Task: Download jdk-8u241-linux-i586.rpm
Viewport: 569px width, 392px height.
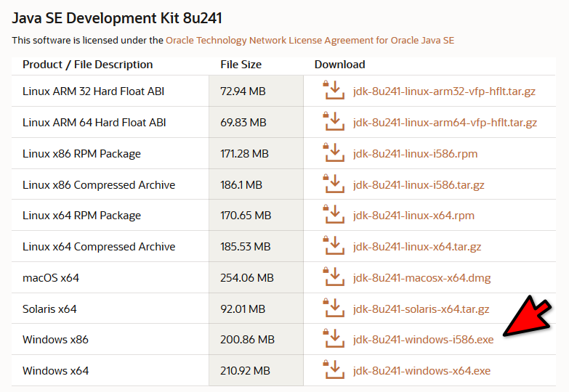Action: tap(415, 154)
